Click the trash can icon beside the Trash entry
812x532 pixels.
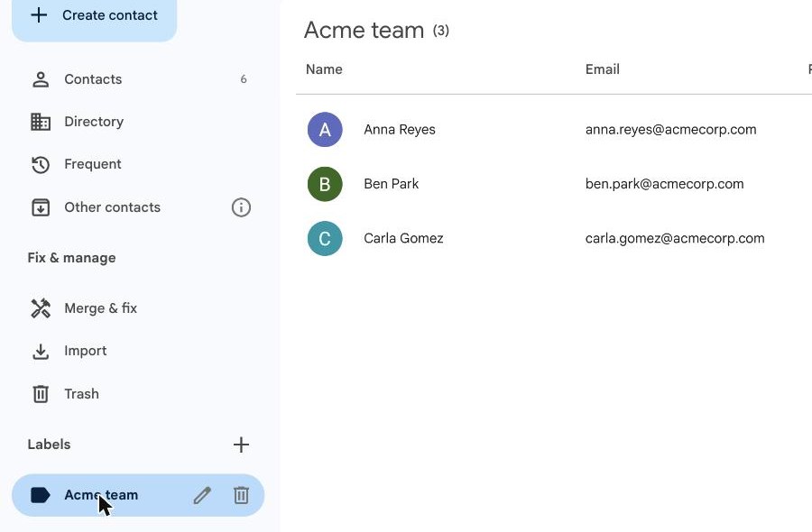[41, 394]
